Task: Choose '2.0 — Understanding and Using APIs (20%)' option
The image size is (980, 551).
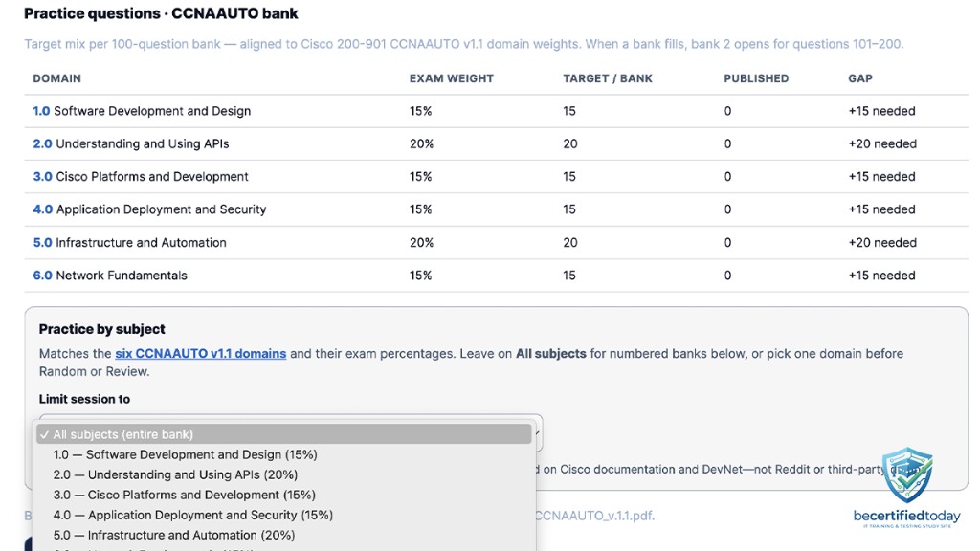Action: click(283, 474)
